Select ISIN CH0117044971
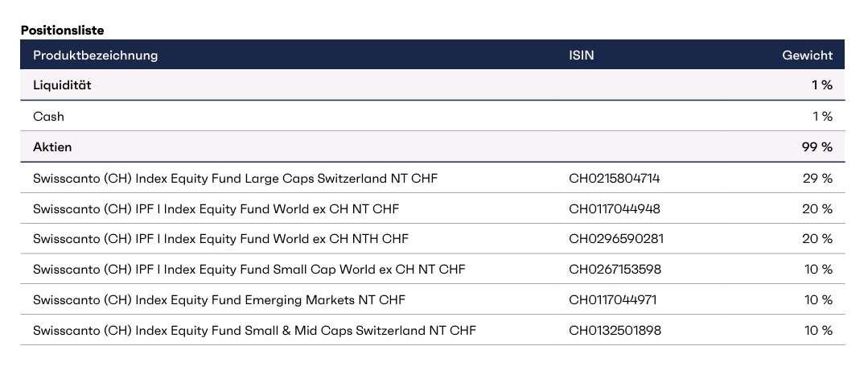The image size is (868, 375). (x=613, y=300)
